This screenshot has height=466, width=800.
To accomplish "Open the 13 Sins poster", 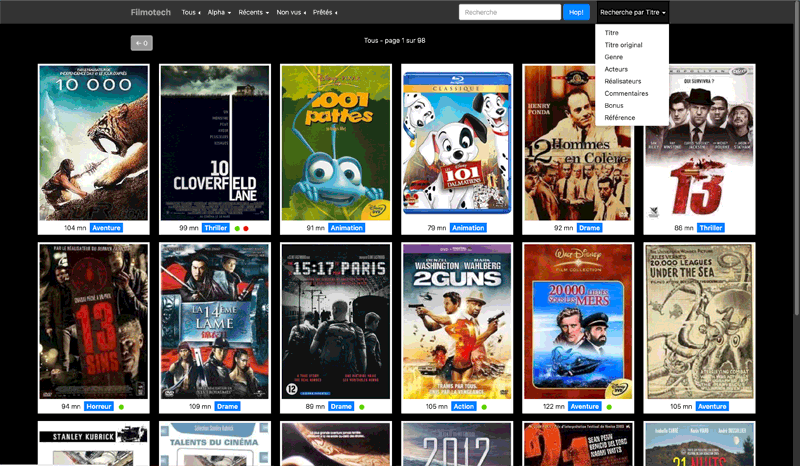I will pos(93,322).
